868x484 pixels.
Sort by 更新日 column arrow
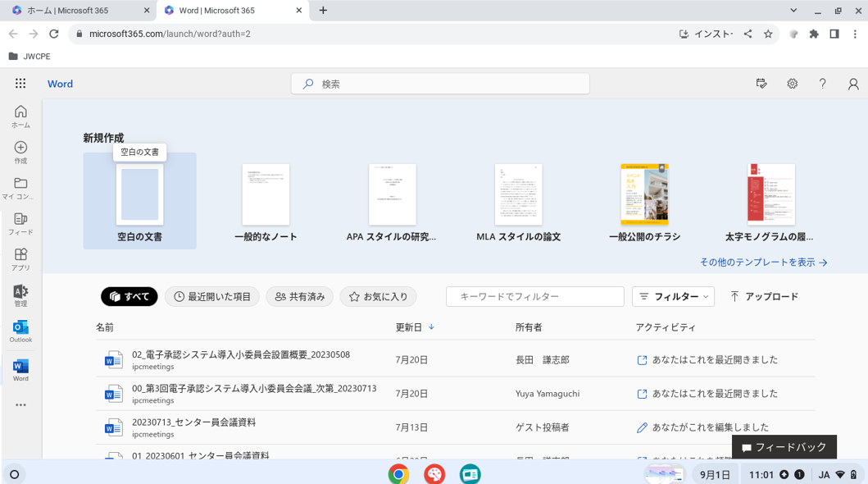click(431, 326)
